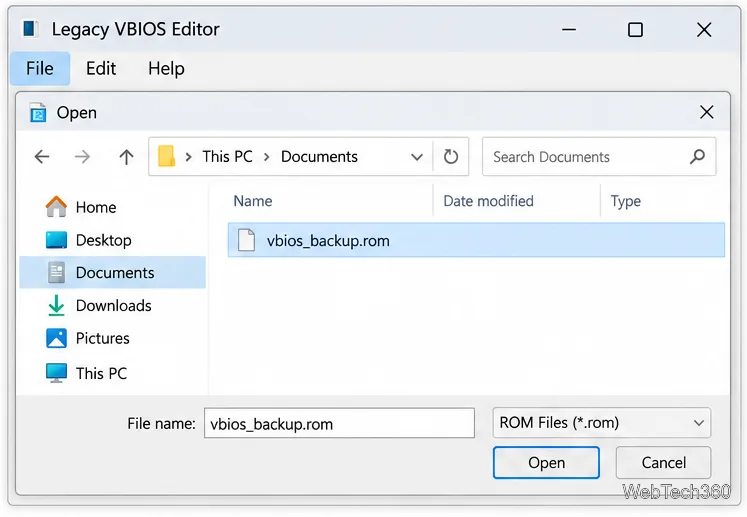Open the Help menu
The height and width of the screenshot is (517, 747).
(x=166, y=69)
